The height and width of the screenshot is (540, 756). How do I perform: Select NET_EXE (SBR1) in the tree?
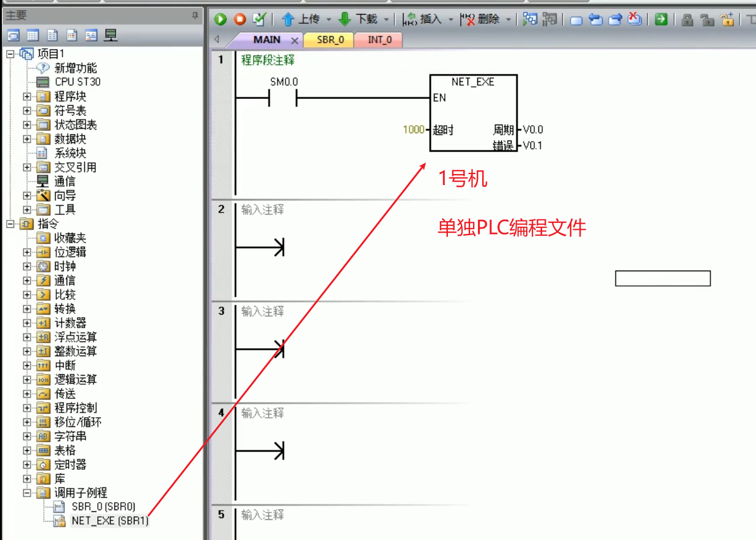click(109, 521)
